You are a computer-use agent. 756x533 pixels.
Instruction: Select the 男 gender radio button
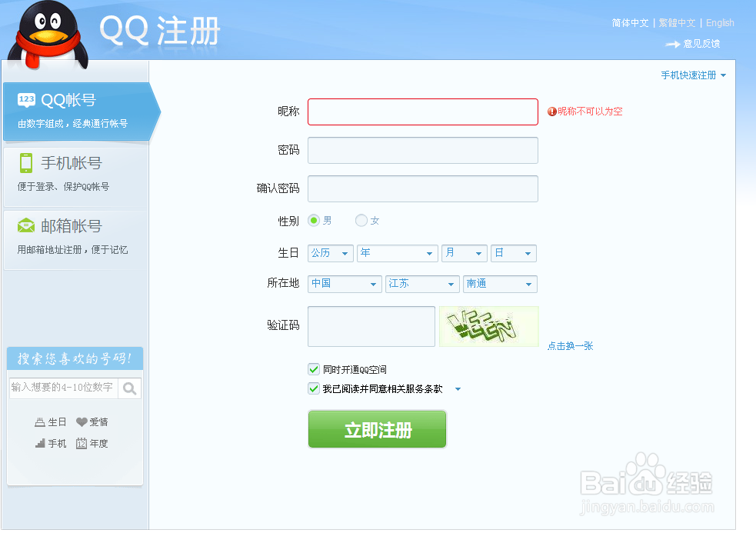point(314,221)
